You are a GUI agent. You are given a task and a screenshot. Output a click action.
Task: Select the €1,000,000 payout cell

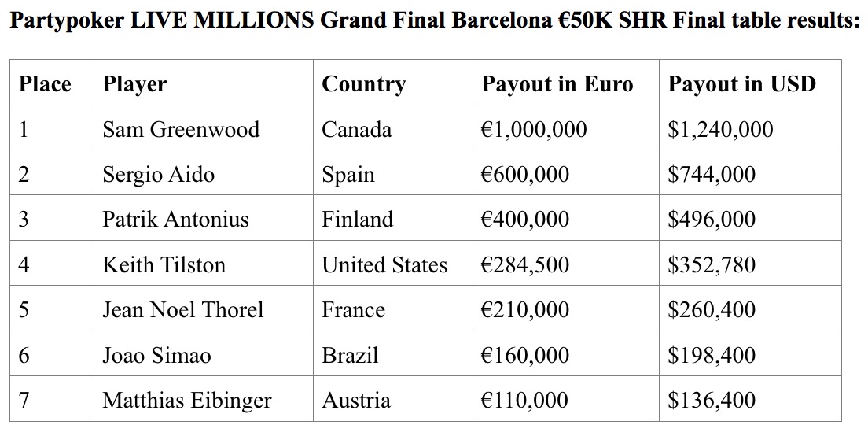pos(566,129)
